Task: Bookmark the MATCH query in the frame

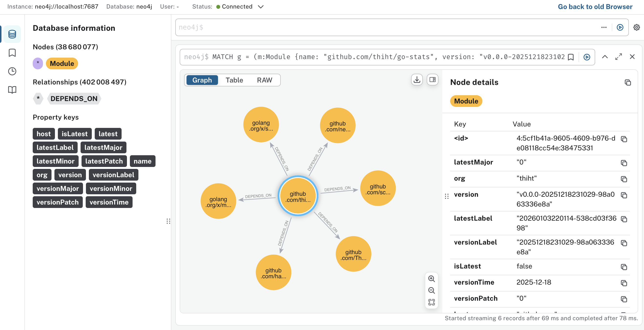Action: [571, 57]
